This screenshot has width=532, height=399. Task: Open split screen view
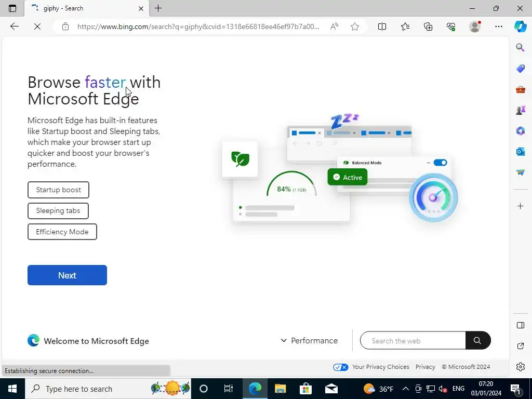[x=382, y=26]
